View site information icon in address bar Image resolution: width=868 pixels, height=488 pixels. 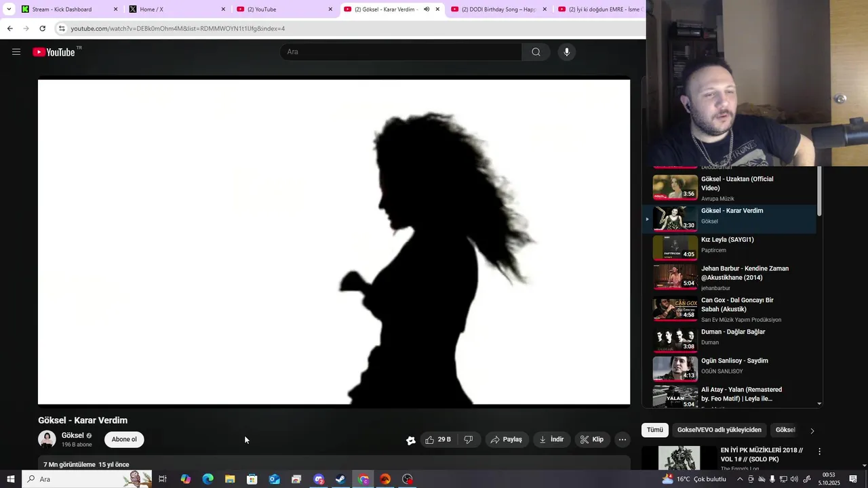(x=62, y=28)
